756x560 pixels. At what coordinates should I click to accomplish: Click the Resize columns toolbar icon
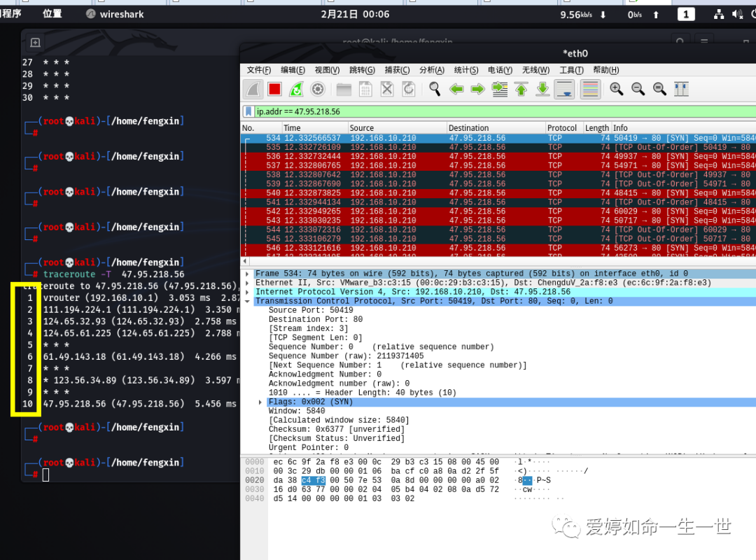(680, 89)
